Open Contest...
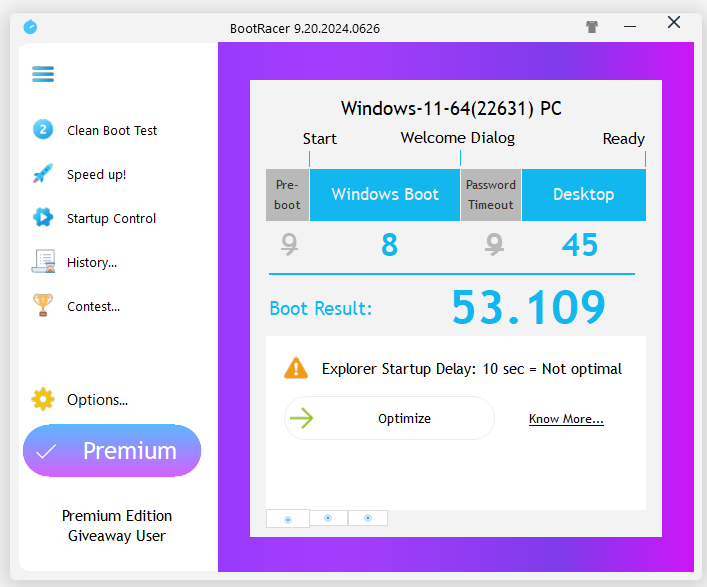 pos(93,307)
